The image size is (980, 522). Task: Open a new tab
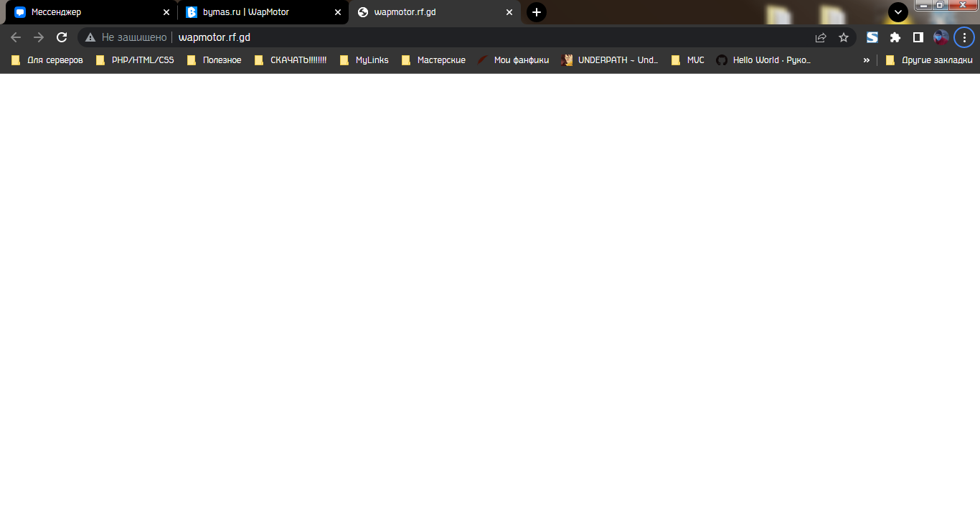click(536, 12)
